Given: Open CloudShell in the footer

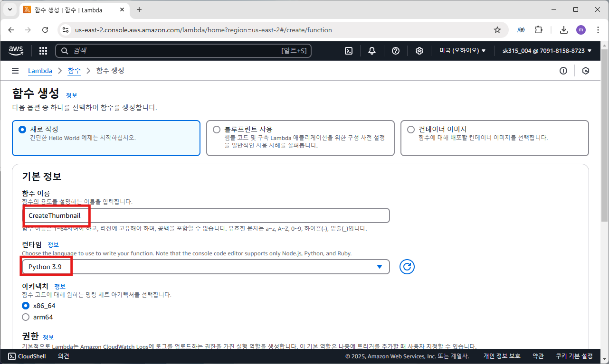Looking at the screenshot, I should point(27,356).
